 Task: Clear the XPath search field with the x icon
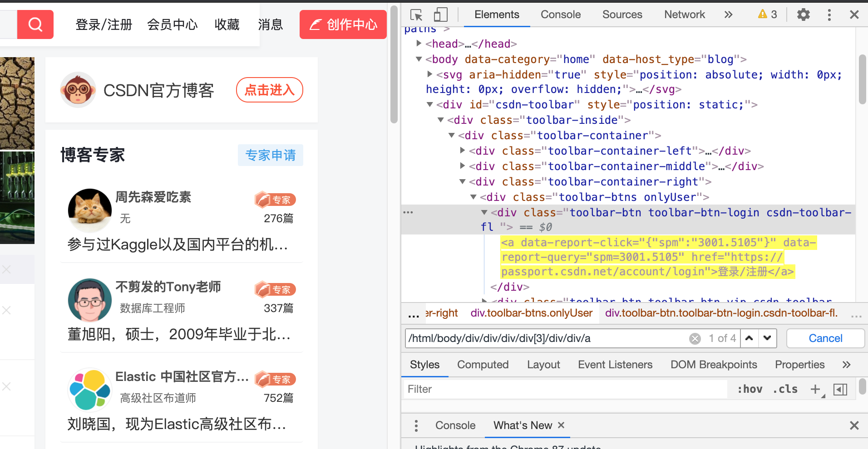tap(695, 338)
